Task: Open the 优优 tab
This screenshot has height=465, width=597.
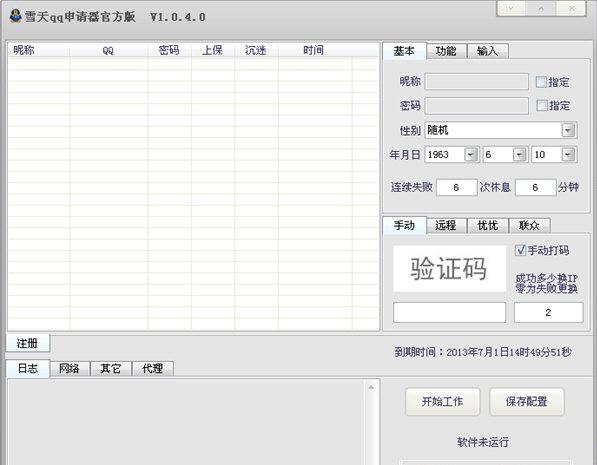Action: coord(488,225)
